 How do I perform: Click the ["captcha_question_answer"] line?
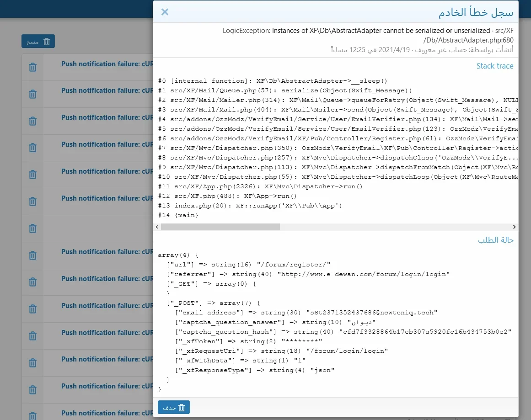pos(275,322)
